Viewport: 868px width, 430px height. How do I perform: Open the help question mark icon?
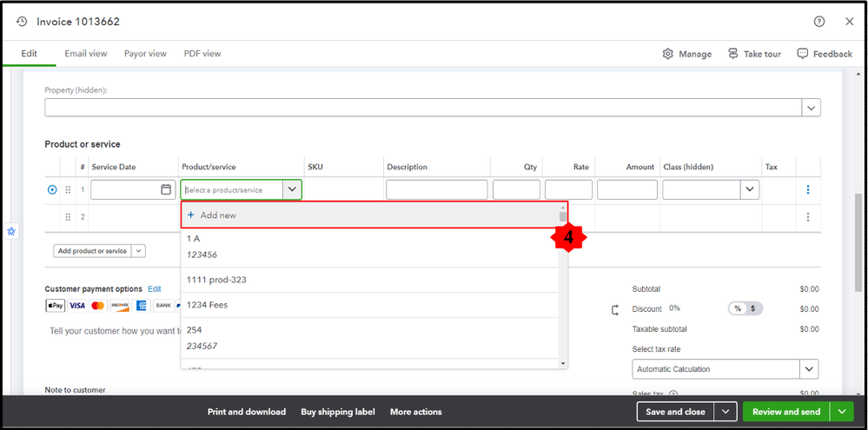coord(819,22)
